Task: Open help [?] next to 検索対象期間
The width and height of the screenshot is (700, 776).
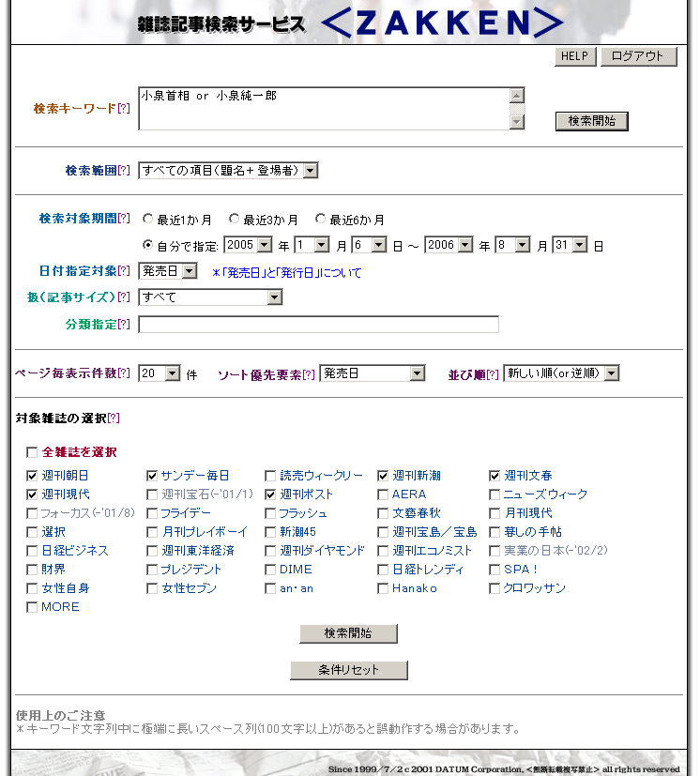Action: (124, 219)
